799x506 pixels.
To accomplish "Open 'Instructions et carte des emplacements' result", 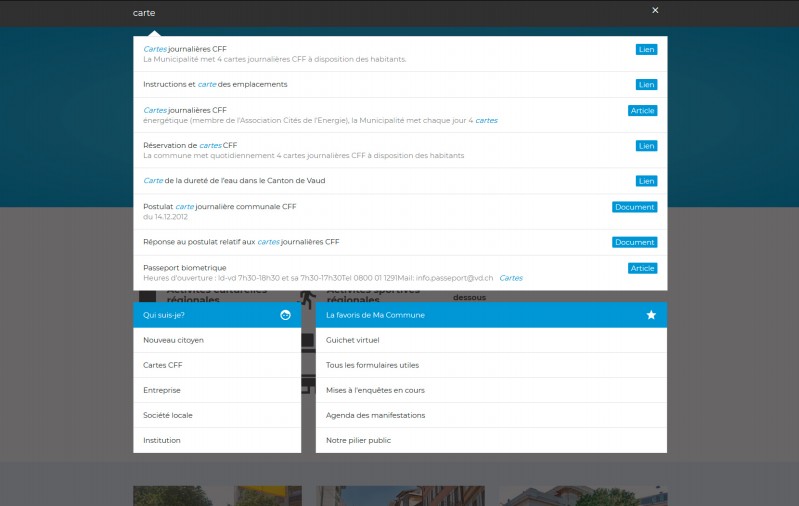I will click(215, 84).
